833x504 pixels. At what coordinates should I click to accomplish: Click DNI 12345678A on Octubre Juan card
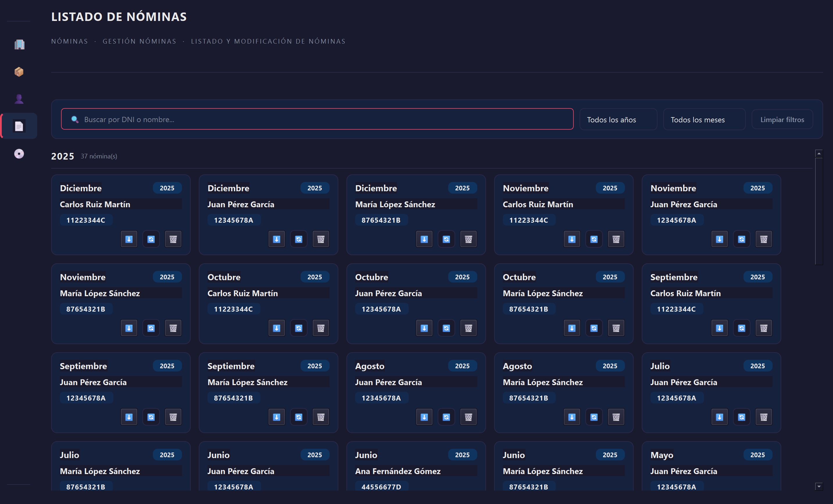381,309
